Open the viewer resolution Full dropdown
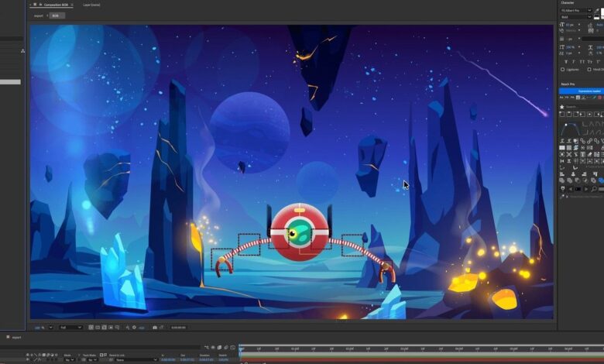 [x=70, y=328]
